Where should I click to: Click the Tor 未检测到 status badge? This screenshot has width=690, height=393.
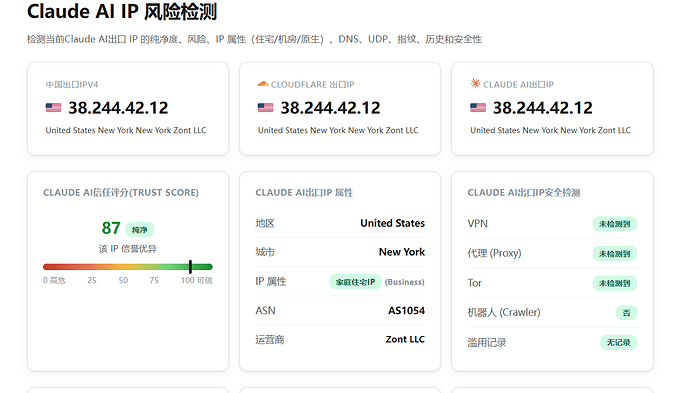[615, 283]
